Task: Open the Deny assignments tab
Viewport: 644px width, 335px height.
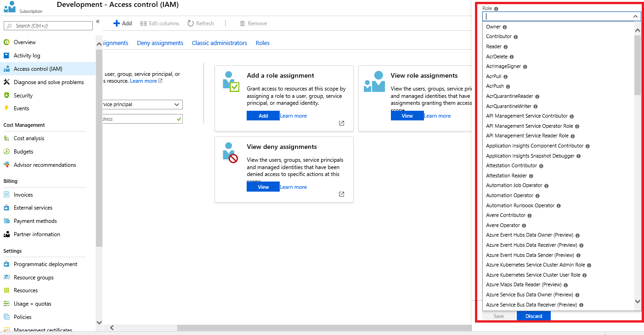Action: (x=160, y=43)
